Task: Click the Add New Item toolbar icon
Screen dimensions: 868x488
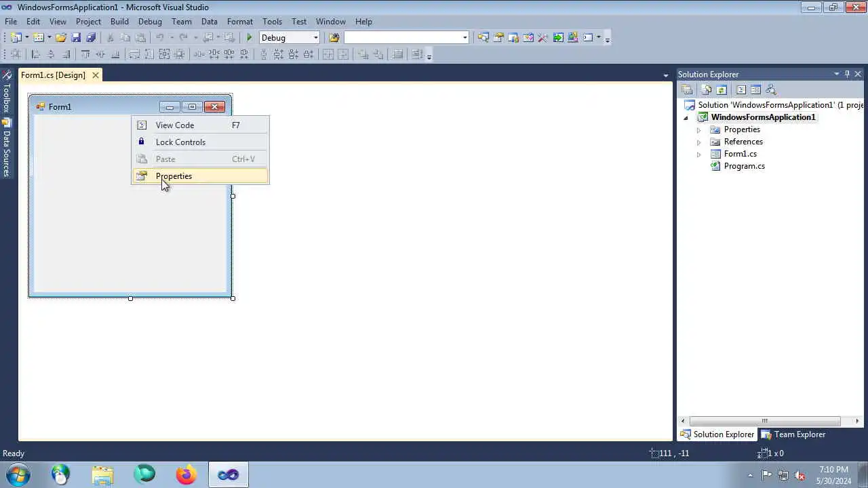Action: tap(39, 38)
